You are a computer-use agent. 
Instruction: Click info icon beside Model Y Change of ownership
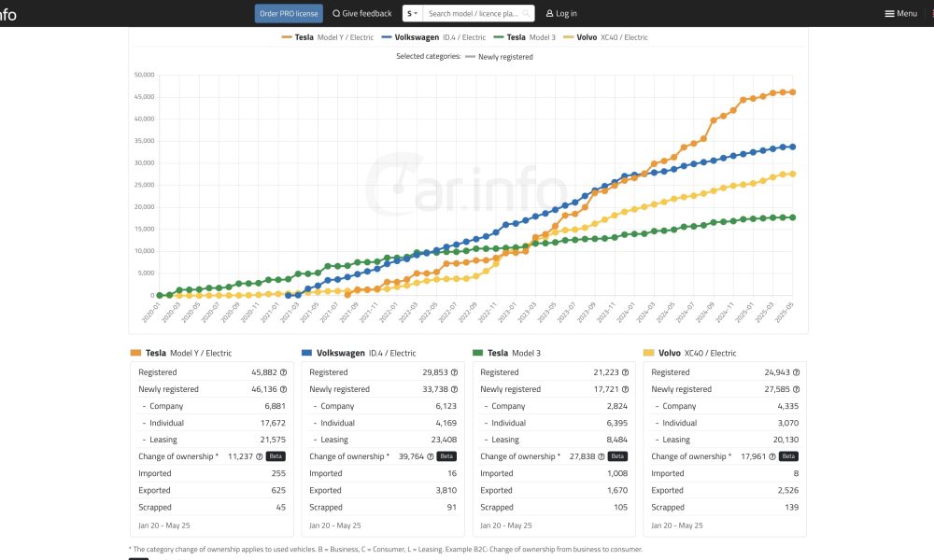coord(260,456)
